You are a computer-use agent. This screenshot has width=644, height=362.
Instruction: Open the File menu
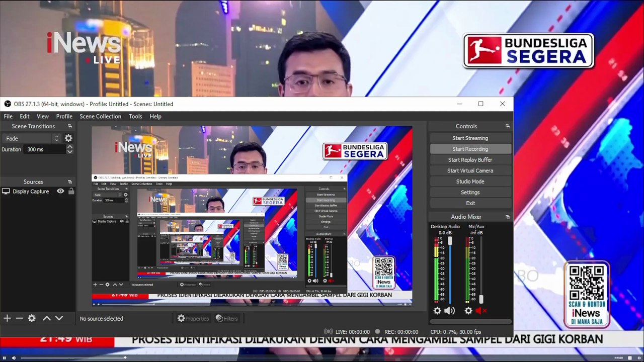pyautogui.click(x=8, y=116)
